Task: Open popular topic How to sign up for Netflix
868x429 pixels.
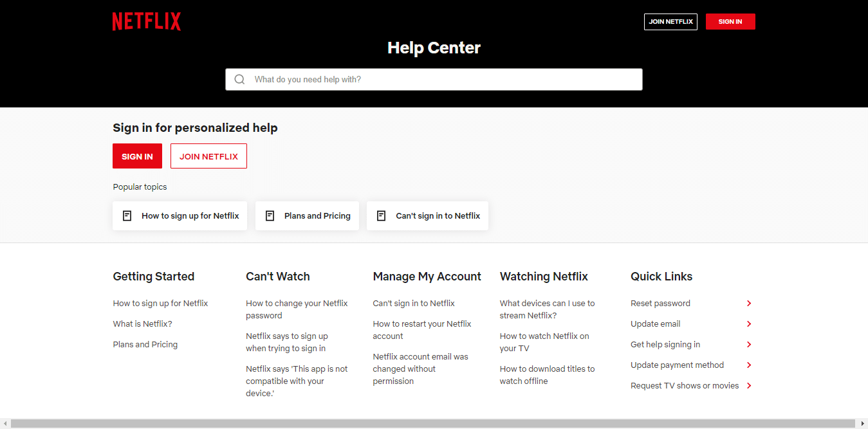Action: pyautogui.click(x=180, y=216)
